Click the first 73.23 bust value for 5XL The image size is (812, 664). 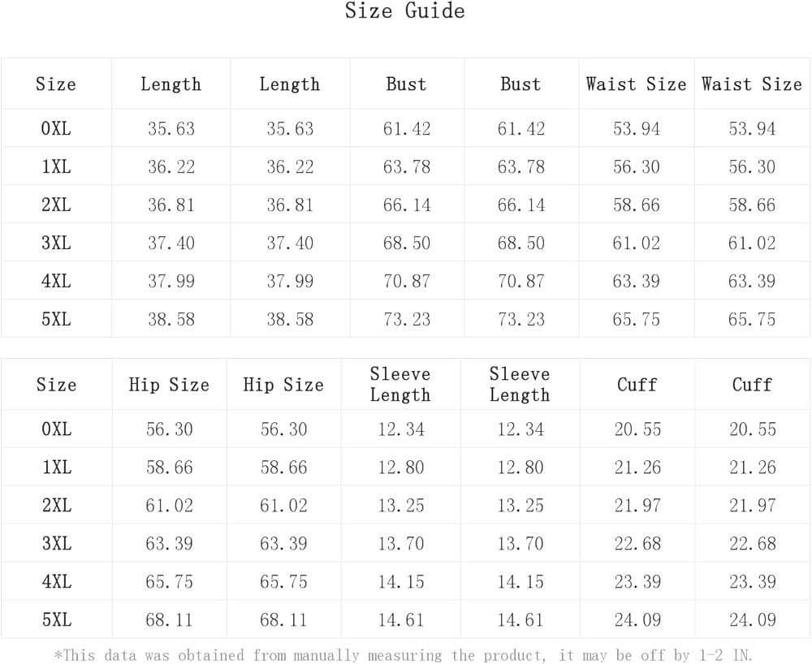pyautogui.click(x=407, y=319)
